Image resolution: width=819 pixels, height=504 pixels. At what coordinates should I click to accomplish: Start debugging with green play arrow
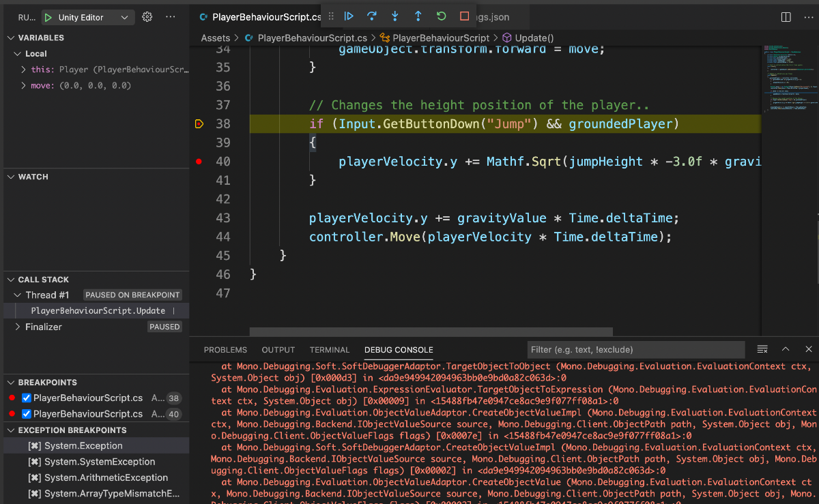48,17
